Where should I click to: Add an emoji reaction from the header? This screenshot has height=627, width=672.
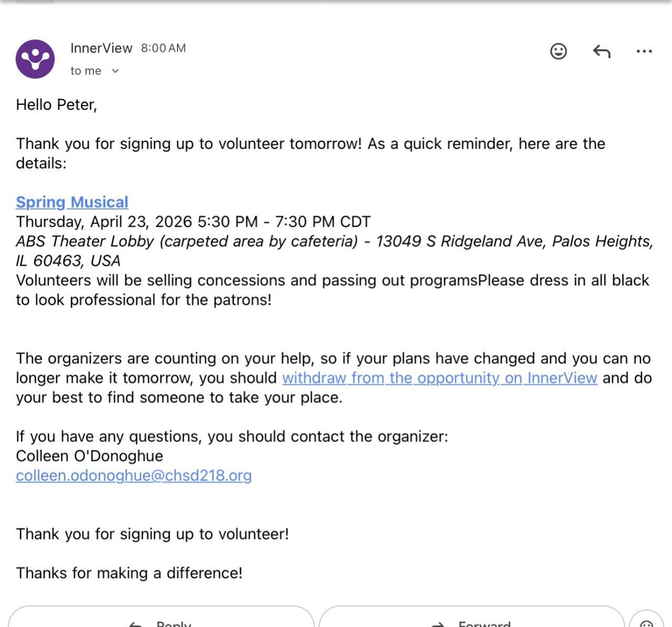558,51
